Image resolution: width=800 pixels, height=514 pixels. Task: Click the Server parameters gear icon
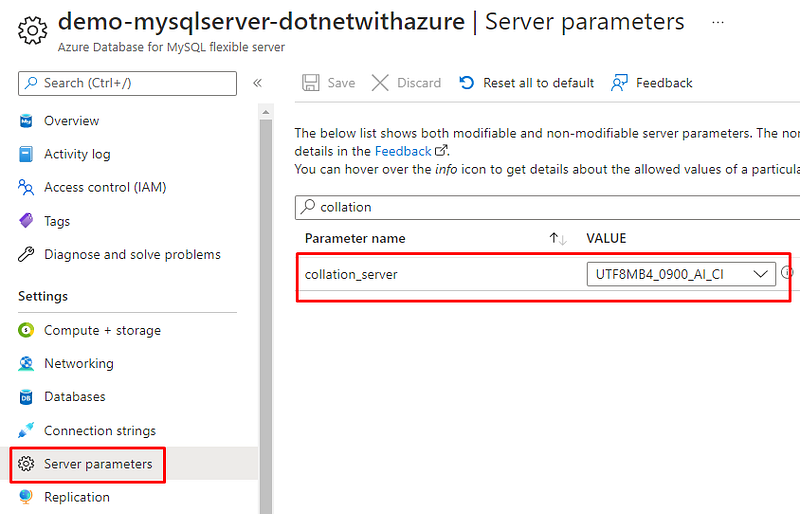pyautogui.click(x=26, y=463)
